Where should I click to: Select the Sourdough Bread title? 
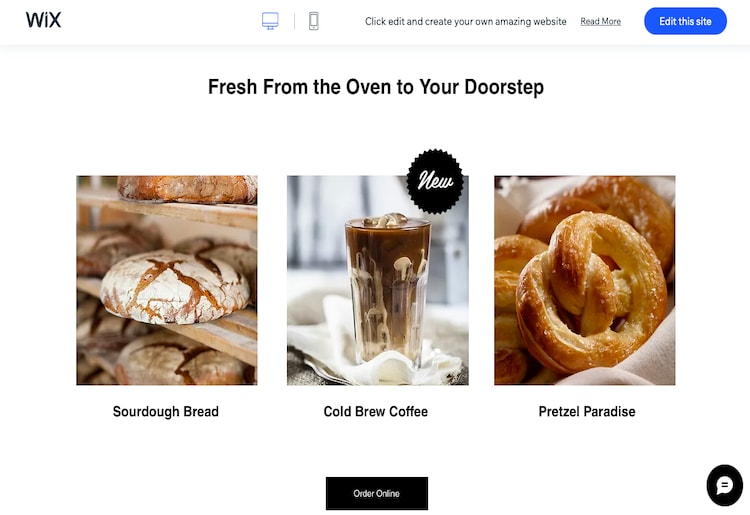coord(166,412)
